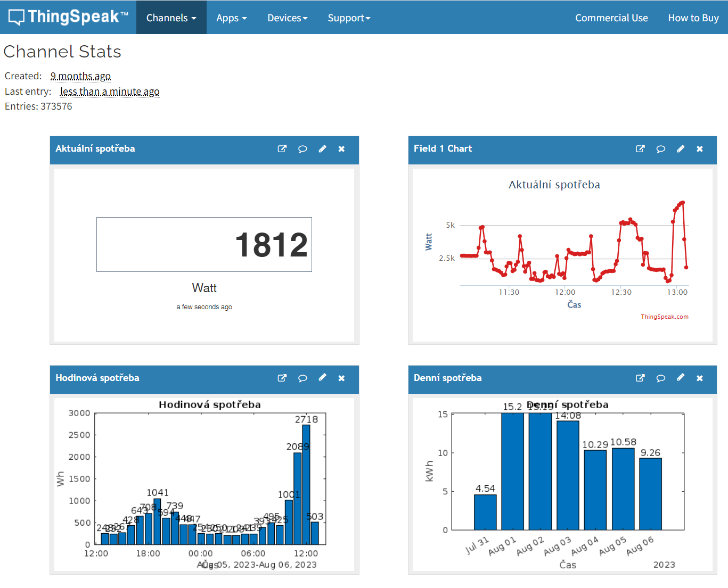Close the Denní spotřeba widget
This screenshot has width=728, height=588.
click(x=700, y=378)
